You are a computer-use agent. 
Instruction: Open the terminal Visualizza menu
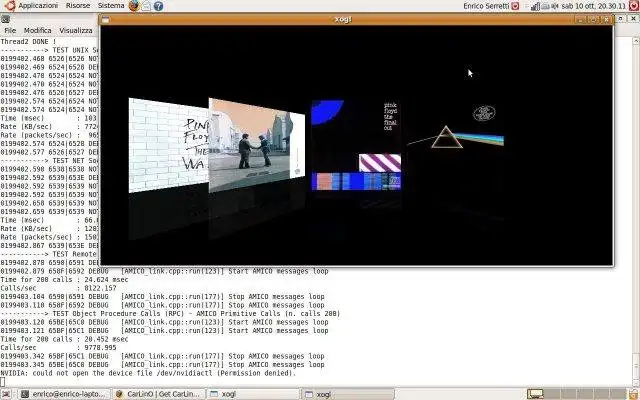(x=76, y=30)
